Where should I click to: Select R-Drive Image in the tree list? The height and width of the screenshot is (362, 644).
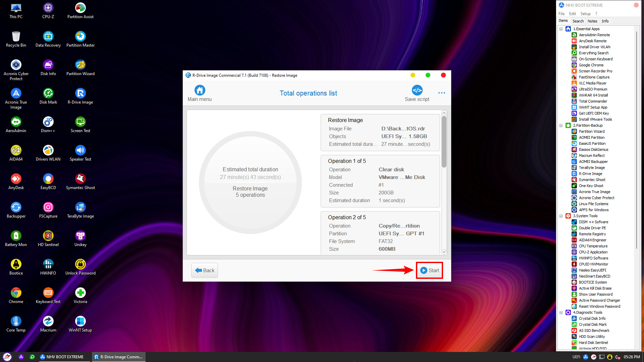590,174
